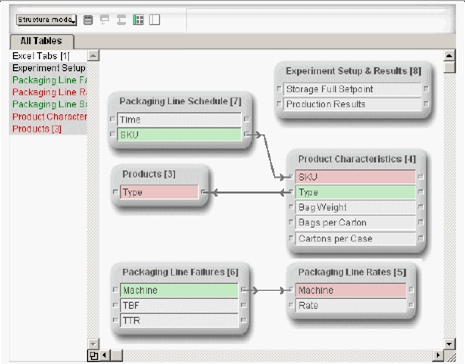Image resolution: width=465 pixels, height=364 pixels.
Task: Select Excel Tabs [1] in table list
Action: tap(41, 56)
